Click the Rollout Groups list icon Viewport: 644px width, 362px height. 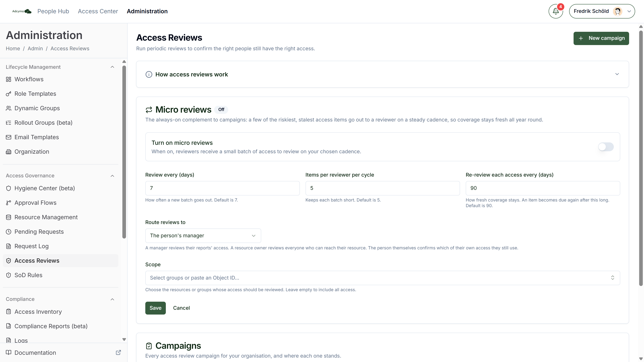(8, 123)
